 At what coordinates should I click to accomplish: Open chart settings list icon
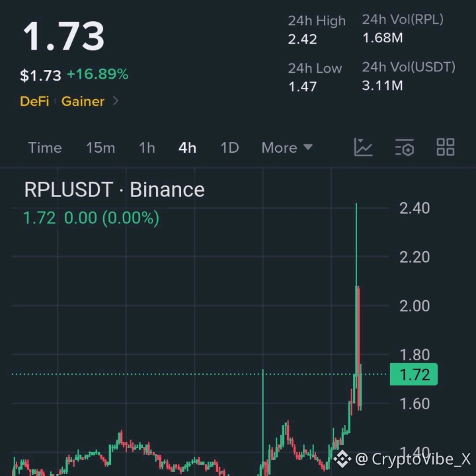coord(405,147)
